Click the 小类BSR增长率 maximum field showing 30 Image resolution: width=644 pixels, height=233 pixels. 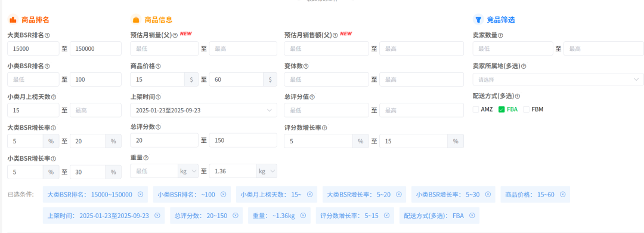(x=88, y=172)
